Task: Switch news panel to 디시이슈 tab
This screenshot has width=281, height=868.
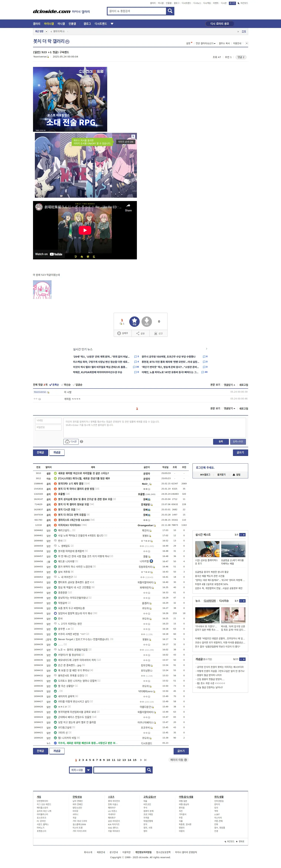Action: 224,601
